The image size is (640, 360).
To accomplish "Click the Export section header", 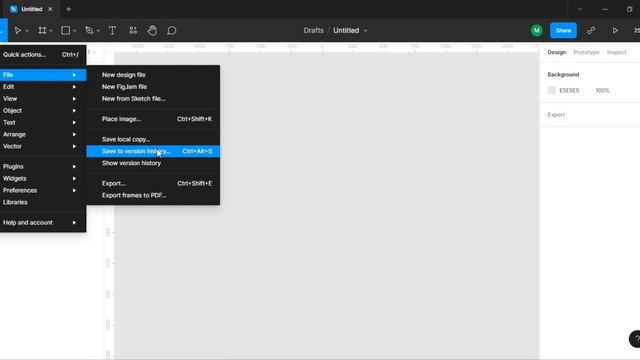I will click(556, 115).
